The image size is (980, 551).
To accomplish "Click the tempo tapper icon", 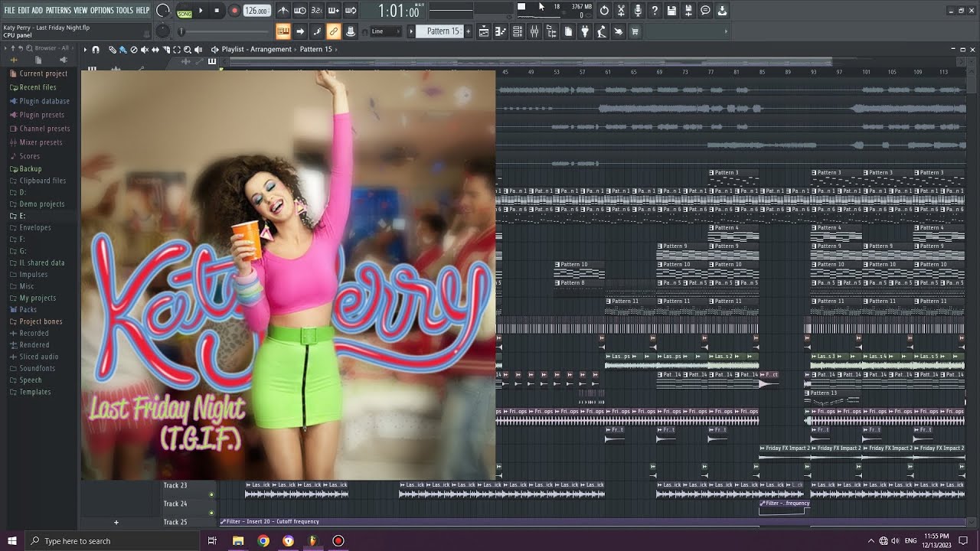I will click(x=601, y=31).
